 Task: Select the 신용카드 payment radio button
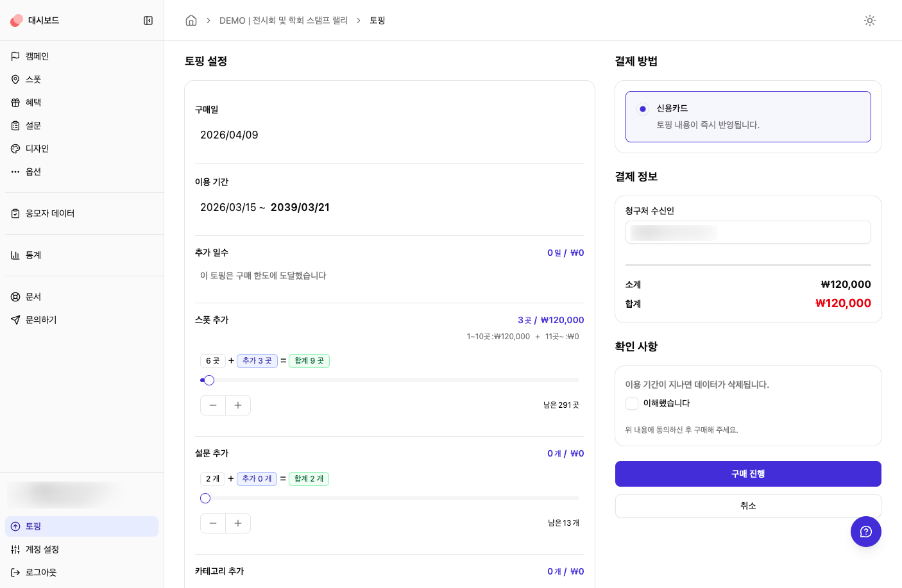[x=643, y=109]
